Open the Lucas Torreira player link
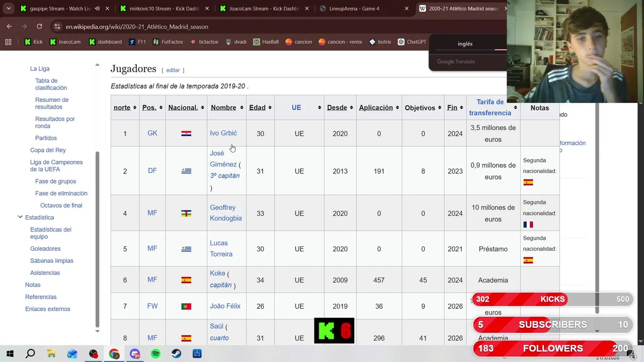 221,248
